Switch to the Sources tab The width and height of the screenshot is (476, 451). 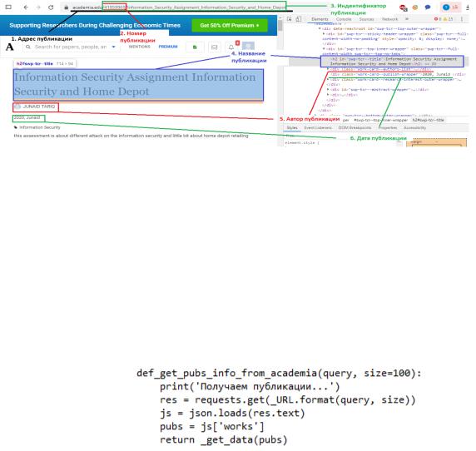point(366,19)
